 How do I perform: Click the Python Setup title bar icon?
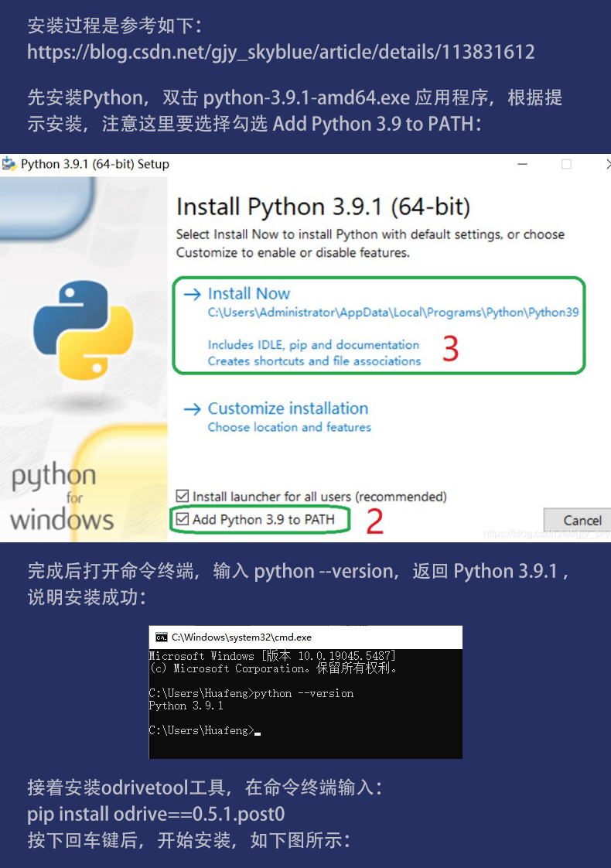click(9, 164)
